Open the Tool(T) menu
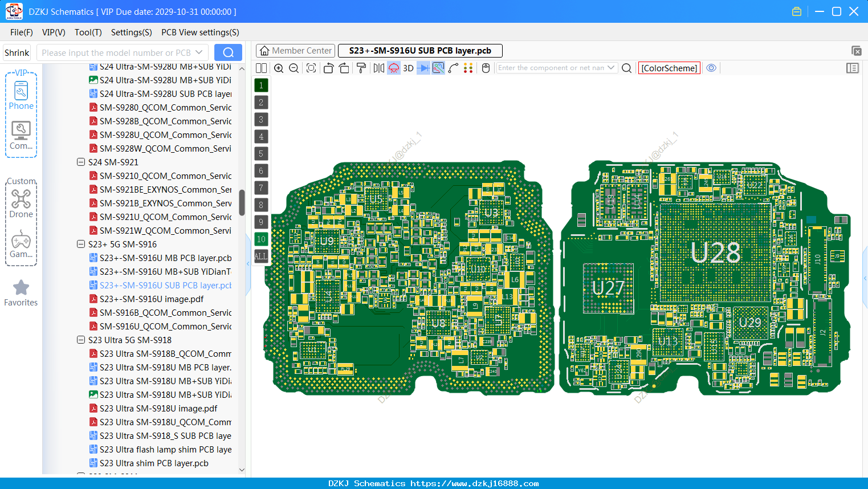 click(x=88, y=32)
